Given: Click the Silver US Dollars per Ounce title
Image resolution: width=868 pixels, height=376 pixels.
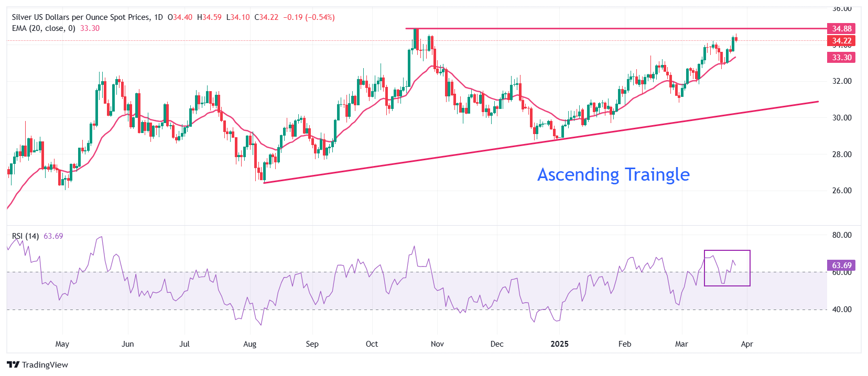Looking at the screenshot, I should (x=81, y=17).
